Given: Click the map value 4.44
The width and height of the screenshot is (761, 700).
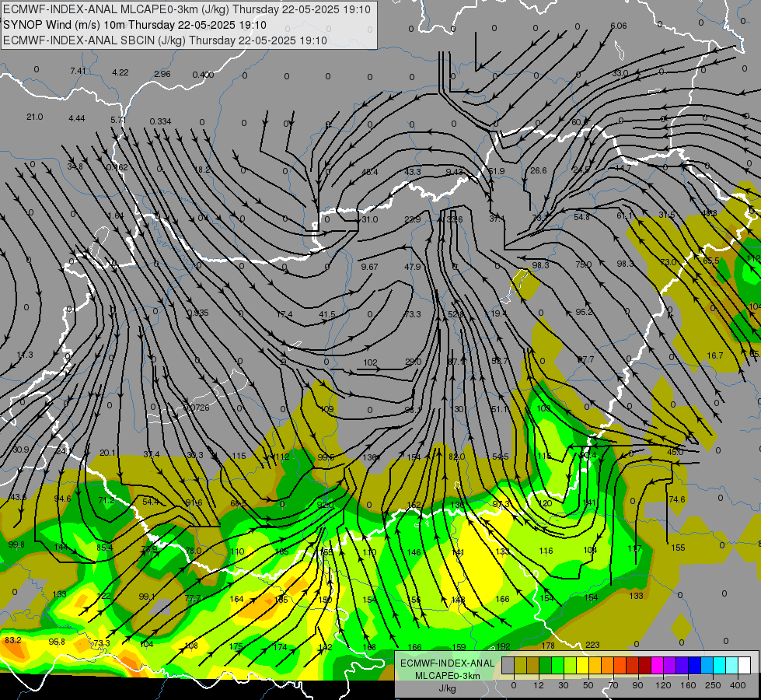Looking at the screenshot, I should pyautogui.click(x=77, y=118).
